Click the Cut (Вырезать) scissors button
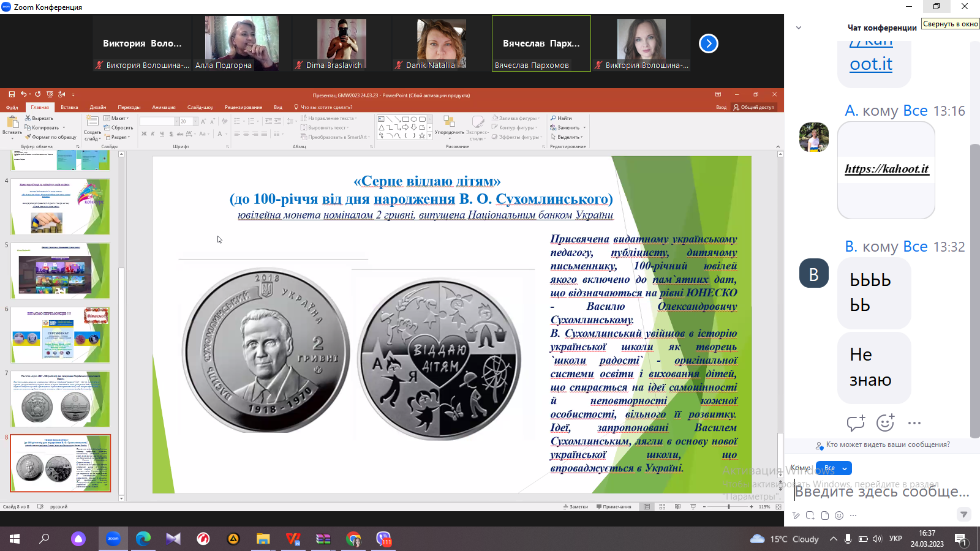980x551 pixels. pyautogui.click(x=39, y=118)
